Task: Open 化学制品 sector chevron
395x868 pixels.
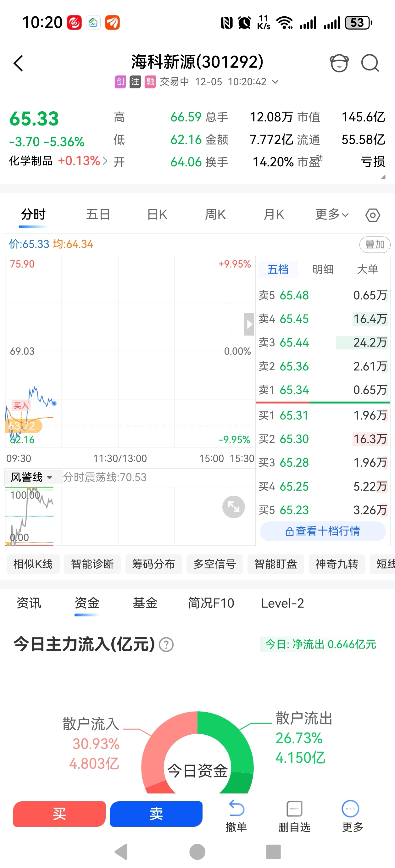Action: click(105, 161)
